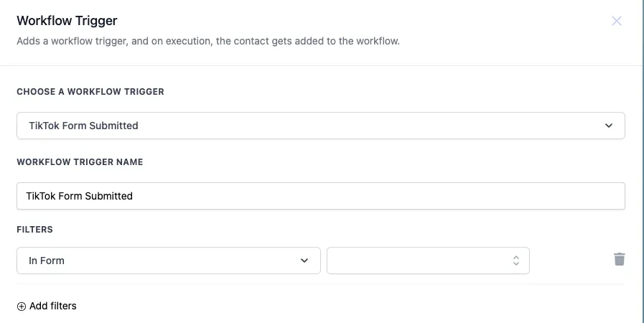Open the TikTok Form Submitted trigger selector
Viewport: 644px width, 323px height.
pos(321,126)
